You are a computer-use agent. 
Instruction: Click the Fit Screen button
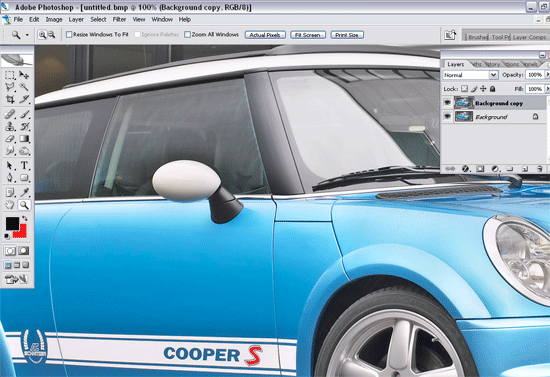coord(308,35)
